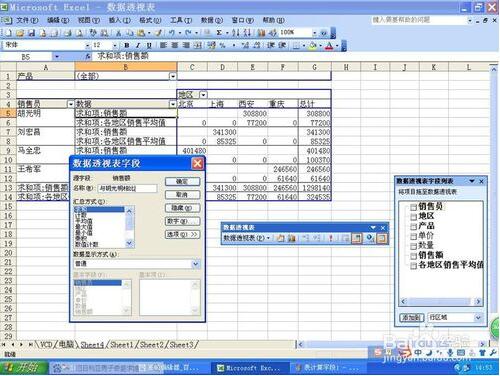Image resolution: width=500 pixels, height=376 pixels.
Task: Click the Borders icon in formatting toolbar
Action: coord(296,46)
